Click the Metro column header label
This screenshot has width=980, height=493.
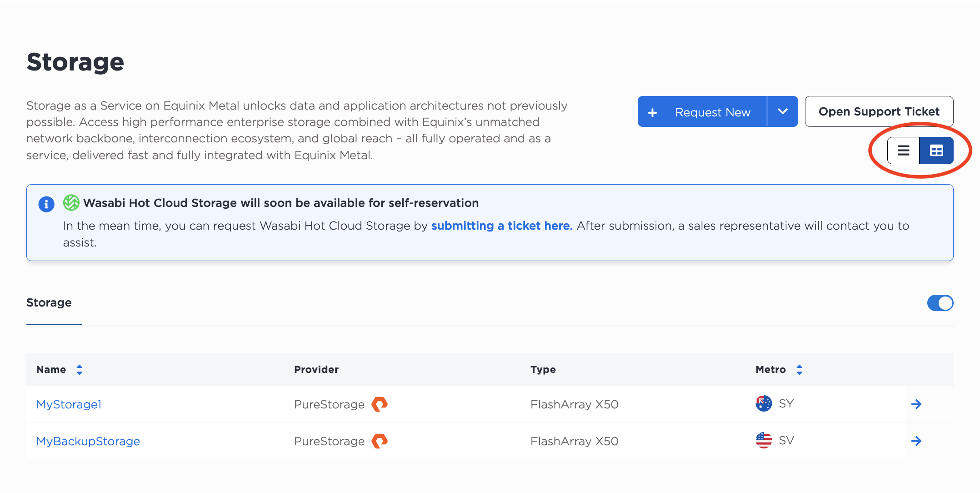(x=771, y=370)
